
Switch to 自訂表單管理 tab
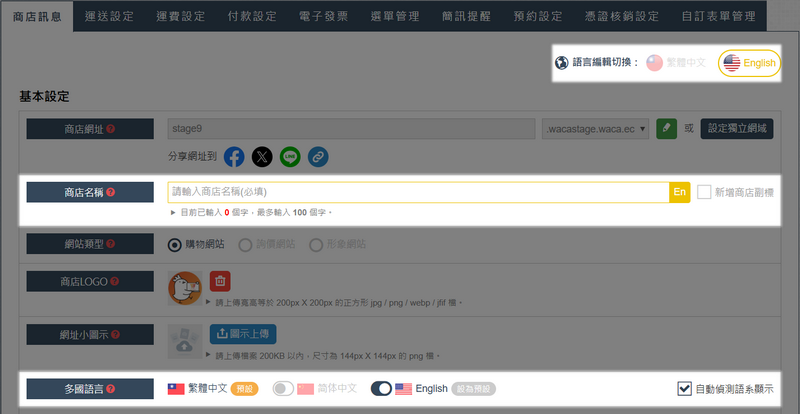click(718, 16)
